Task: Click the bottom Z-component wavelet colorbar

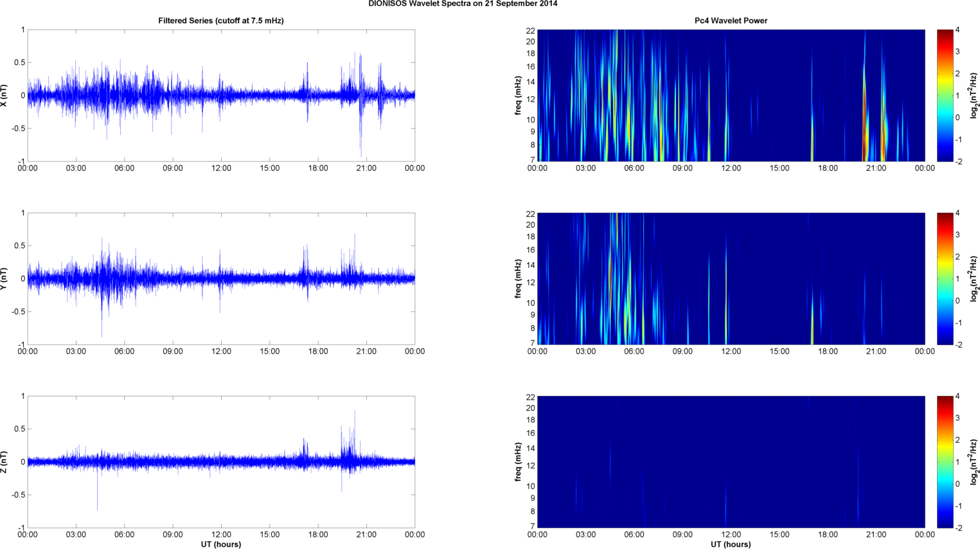Action: [x=945, y=462]
